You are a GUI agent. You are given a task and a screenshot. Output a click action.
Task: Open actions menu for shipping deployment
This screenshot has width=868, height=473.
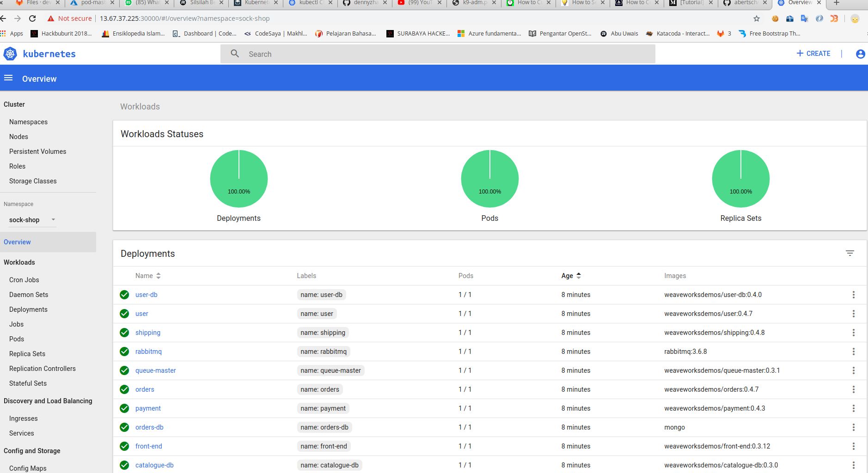(x=853, y=333)
